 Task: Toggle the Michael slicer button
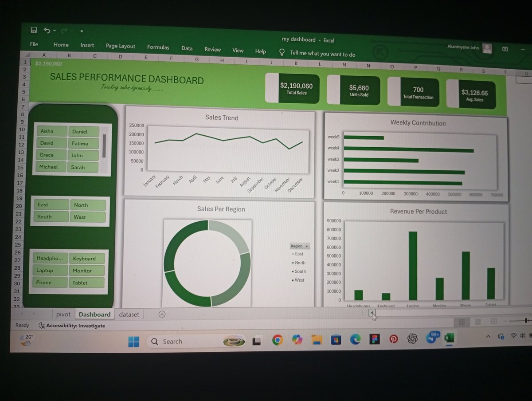tap(51, 167)
